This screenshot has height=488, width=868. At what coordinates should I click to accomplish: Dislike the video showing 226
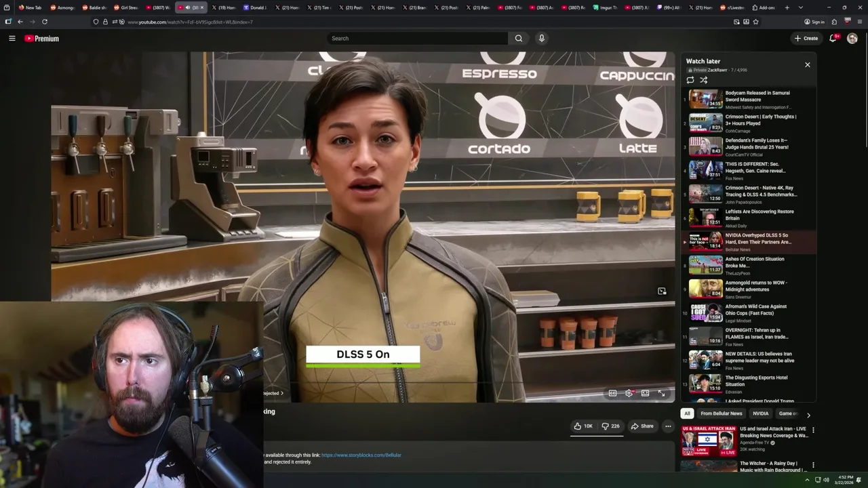pos(610,426)
